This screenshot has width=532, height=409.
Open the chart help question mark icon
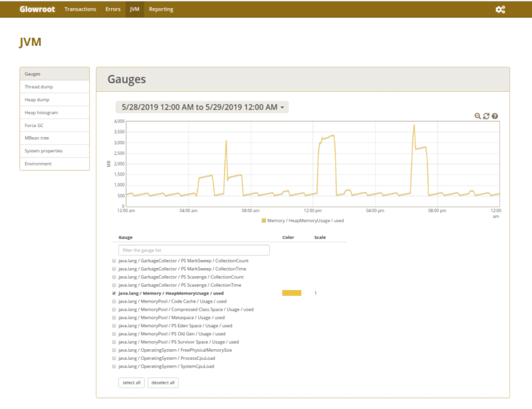(495, 115)
